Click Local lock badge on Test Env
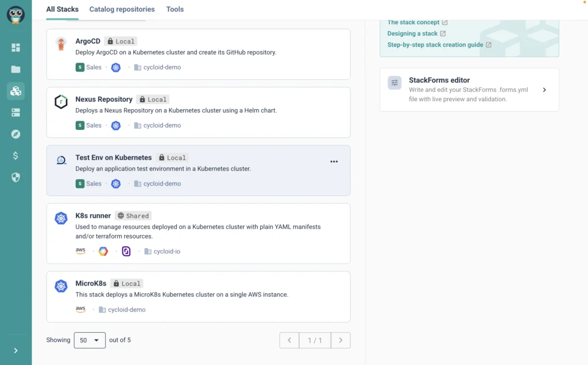The image size is (588, 365). pos(172,157)
